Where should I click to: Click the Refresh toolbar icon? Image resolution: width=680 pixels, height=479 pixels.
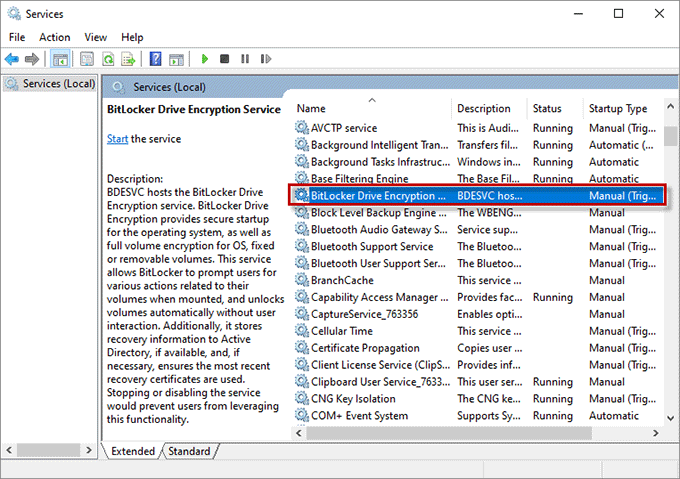[108, 59]
